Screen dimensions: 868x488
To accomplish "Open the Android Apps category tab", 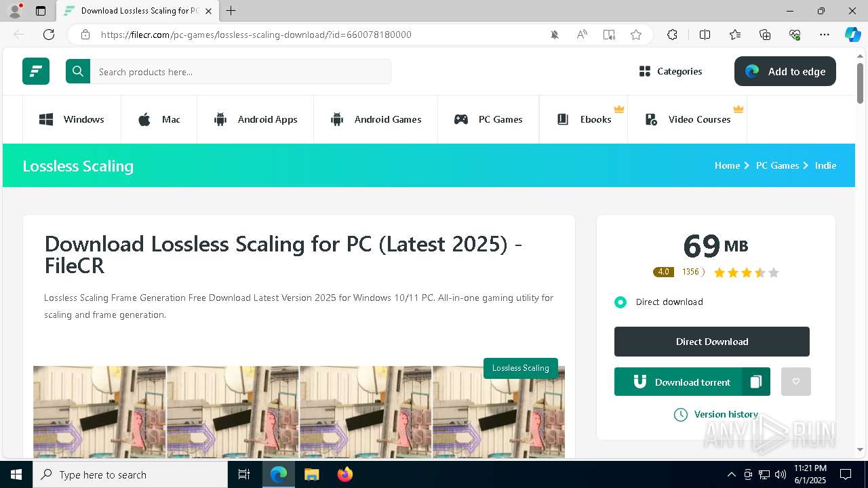I will coord(256,119).
